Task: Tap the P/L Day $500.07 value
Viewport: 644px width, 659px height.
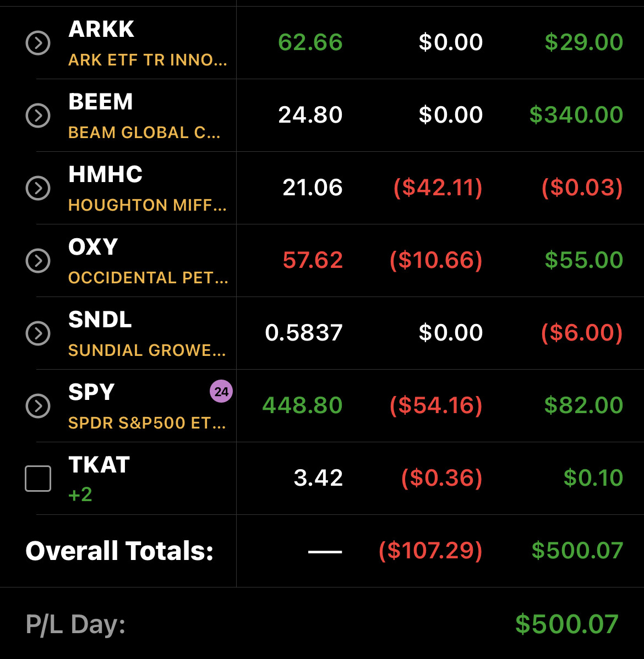Action: pyautogui.click(x=567, y=624)
